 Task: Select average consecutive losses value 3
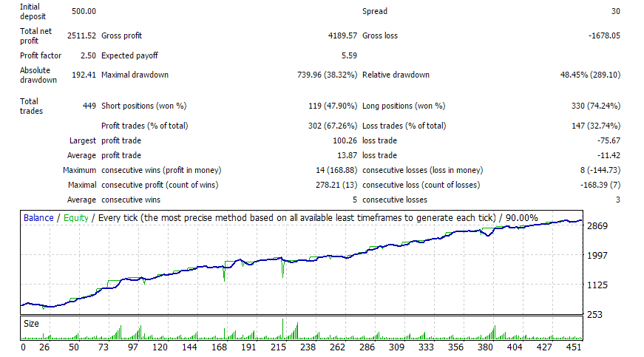tap(618, 200)
